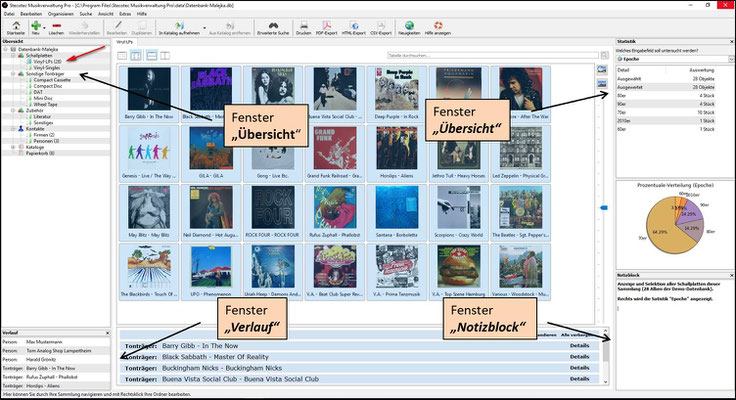This screenshot has height=400, width=736.
Task: Open Details link for Buckingham Nicks row
Action: click(x=579, y=368)
